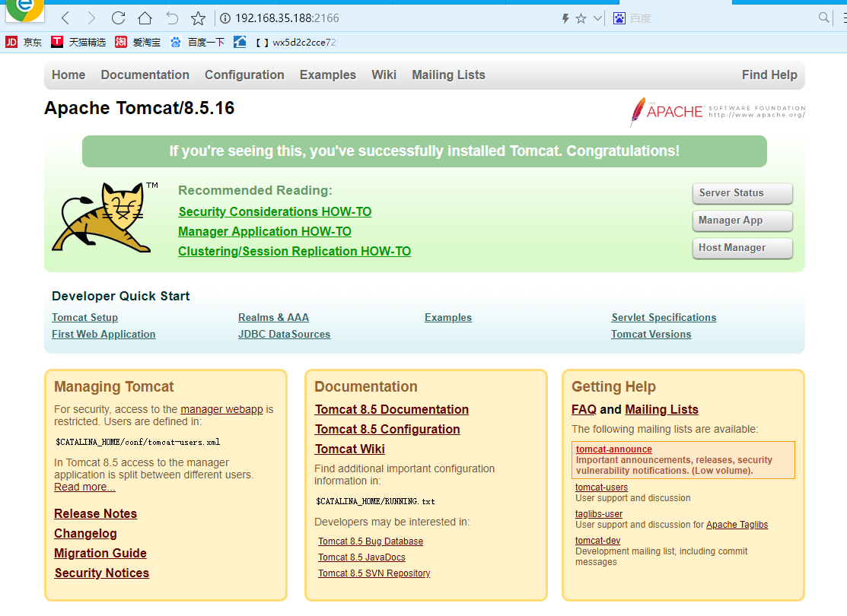Click the Tomcat cat mascot image

click(x=105, y=218)
